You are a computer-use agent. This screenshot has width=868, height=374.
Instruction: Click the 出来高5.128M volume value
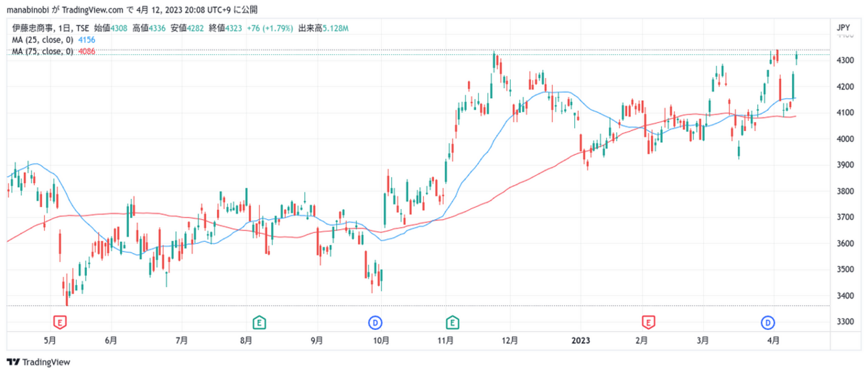coord(323,28)
